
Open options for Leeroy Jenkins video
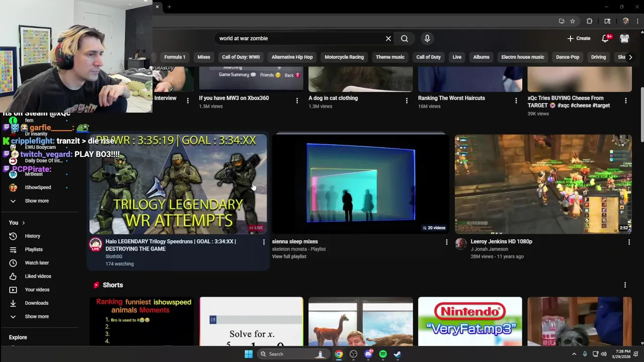point(629,242)
